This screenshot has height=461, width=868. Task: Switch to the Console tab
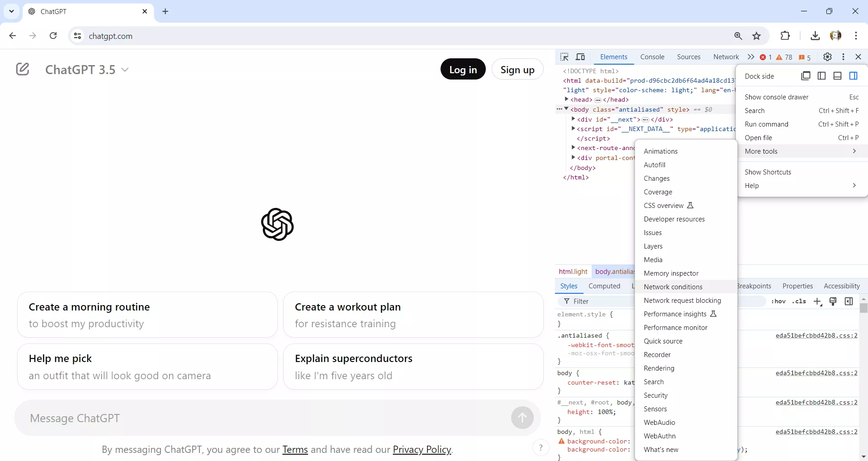pos(652,57)
